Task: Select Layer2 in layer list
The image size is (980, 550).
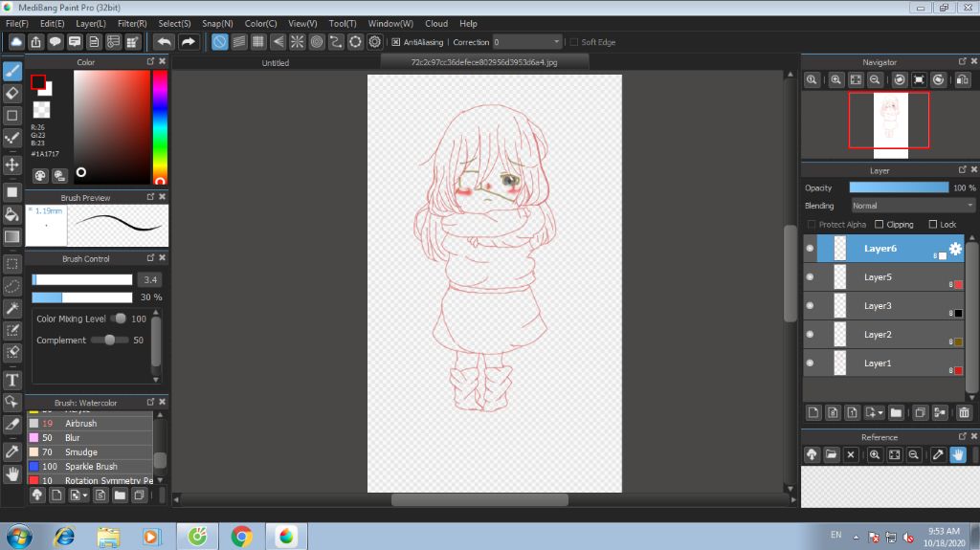Action: [884, 335]
